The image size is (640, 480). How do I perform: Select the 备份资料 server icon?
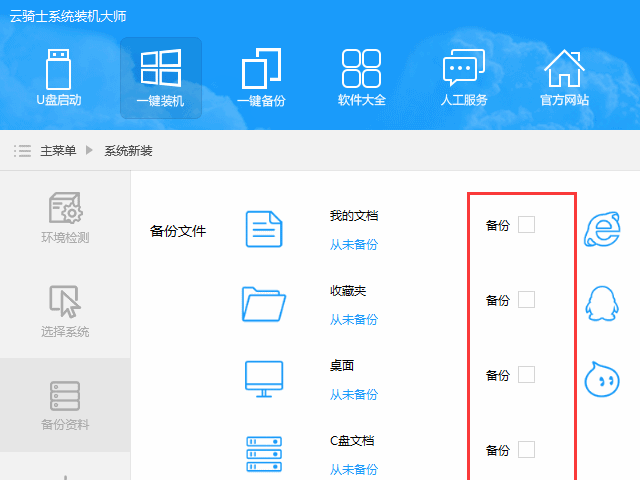[65, 396]
